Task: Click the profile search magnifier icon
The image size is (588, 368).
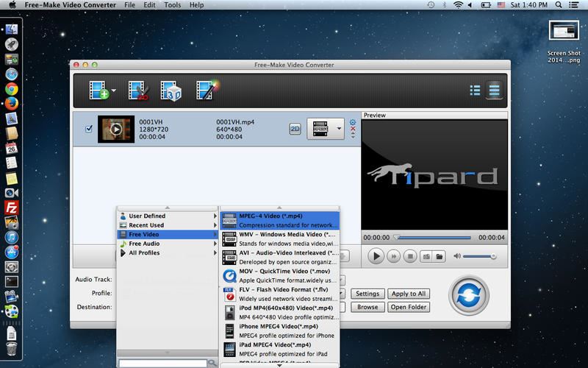Action: tap(212, 363)
